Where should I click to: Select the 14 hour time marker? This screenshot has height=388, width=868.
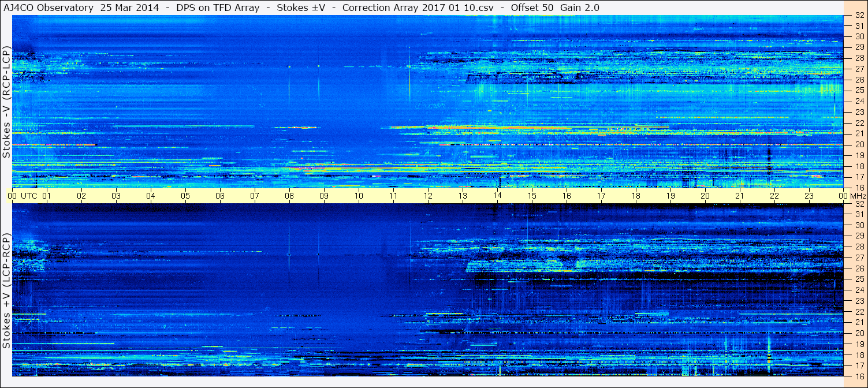click(497, 196)
